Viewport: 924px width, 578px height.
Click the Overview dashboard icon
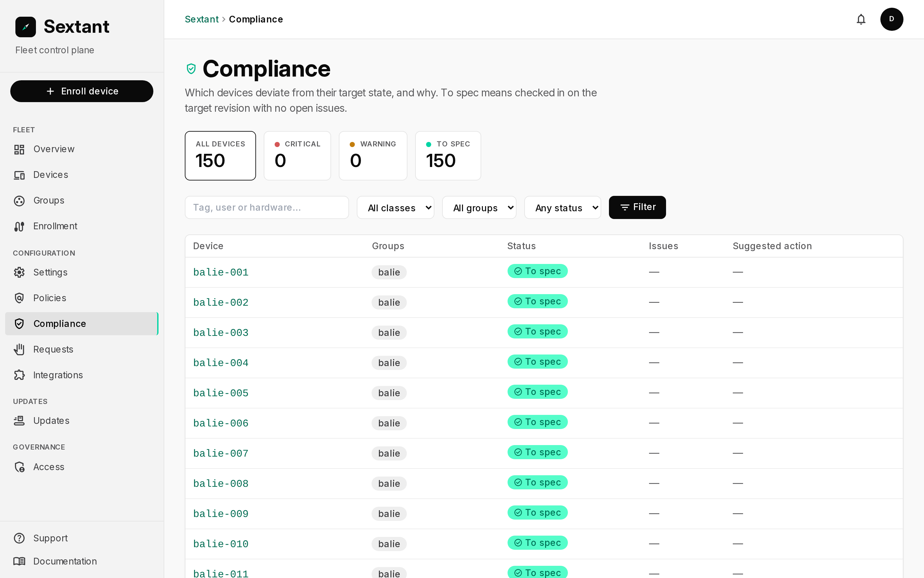[x=19, y=149]
